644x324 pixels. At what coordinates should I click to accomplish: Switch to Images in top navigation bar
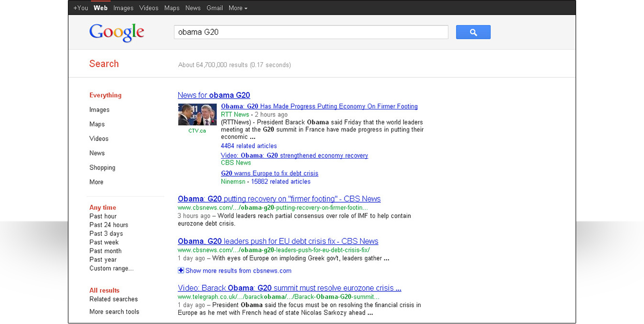(x=123, y=8)
